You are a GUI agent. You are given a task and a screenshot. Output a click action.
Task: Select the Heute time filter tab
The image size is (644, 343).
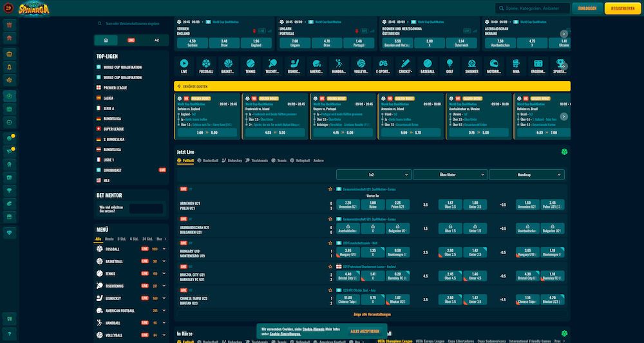coord(109,238)
